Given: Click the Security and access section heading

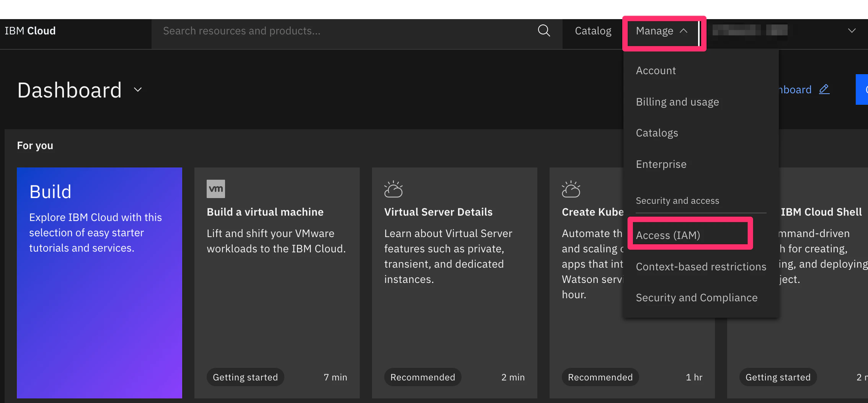Looking at the screenshot, I should (677, 201).
